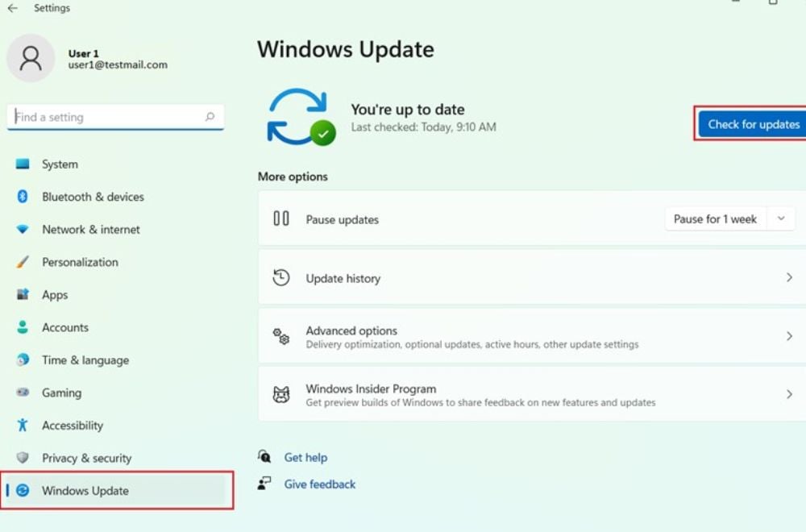
Task: Open the Give feedback link
Action: [x=320, y=484]
